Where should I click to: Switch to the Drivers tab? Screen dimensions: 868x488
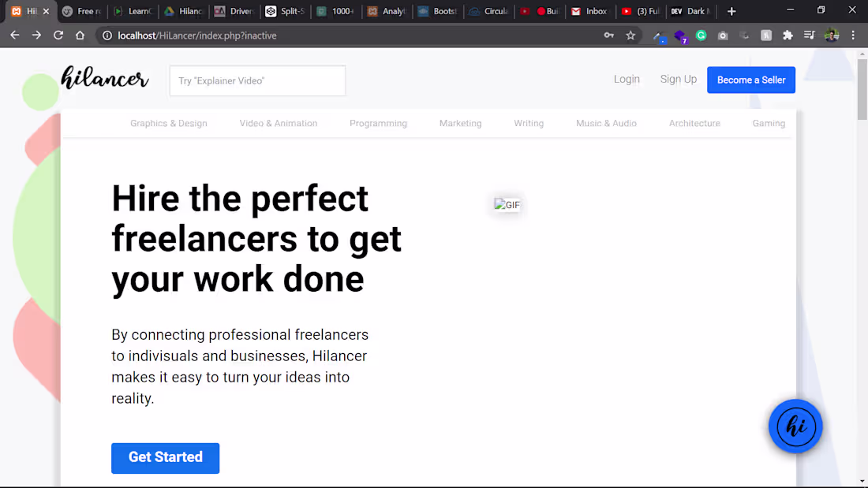[x=234, y=11]
